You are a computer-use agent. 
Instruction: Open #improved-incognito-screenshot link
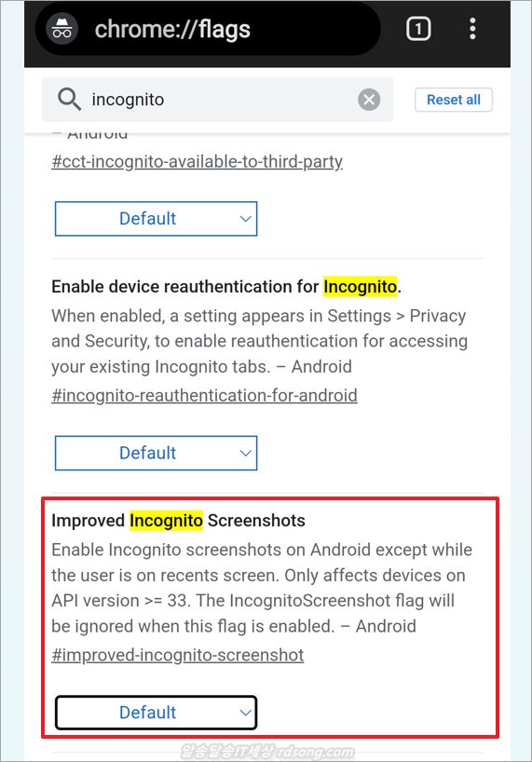[178, 655]
